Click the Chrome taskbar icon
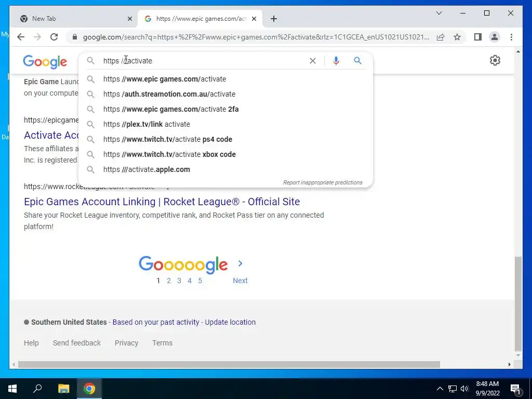This screenshot has width=532, height=399. [89, 389]
